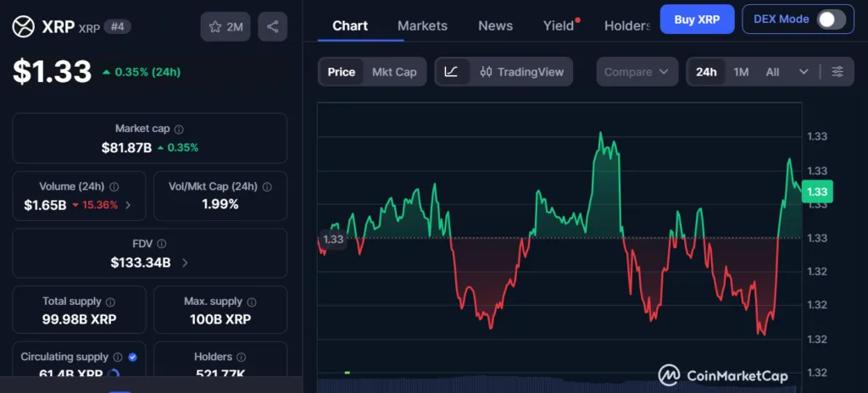Open the Markets tab

[422, 26]
